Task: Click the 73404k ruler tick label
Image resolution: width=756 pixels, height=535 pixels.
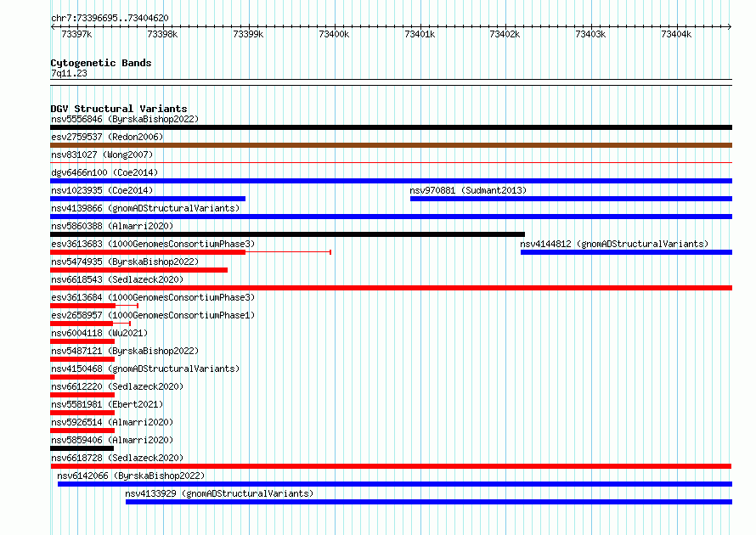Action: 676,35
